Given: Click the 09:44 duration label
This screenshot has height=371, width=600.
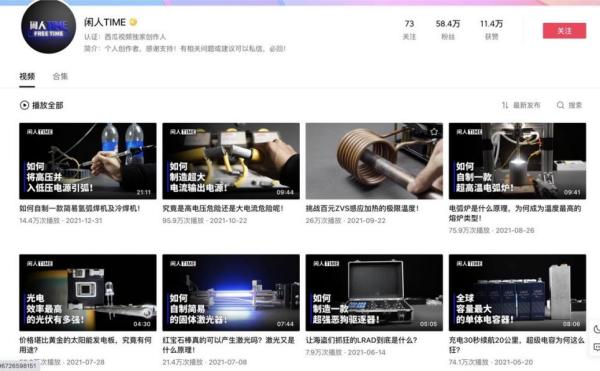Looking at the screenshot, I should coord(285,192).
